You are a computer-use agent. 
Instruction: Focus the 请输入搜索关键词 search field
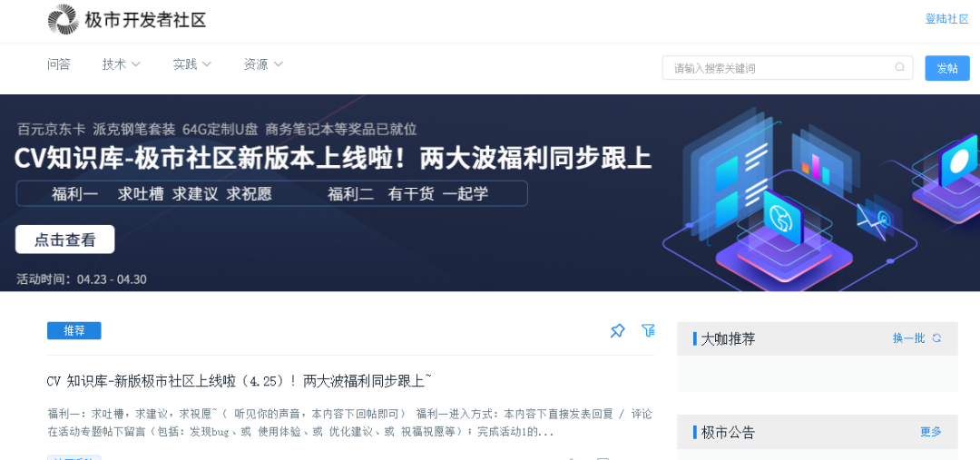click(x=788, y=67)
